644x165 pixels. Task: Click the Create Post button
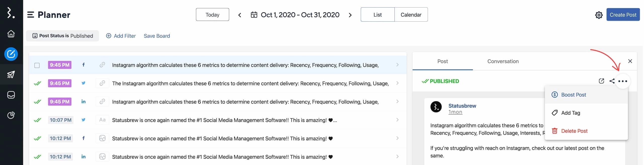point(623,15)
